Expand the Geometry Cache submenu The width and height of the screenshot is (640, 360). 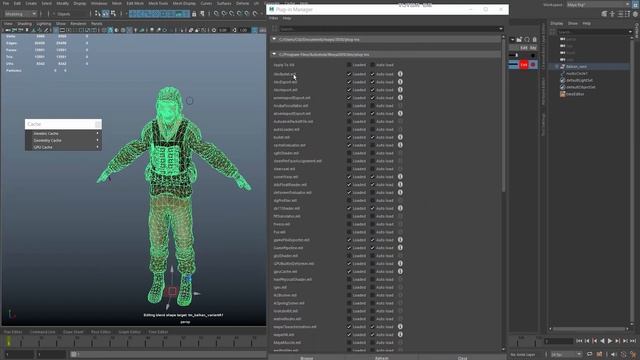click(x=63, y=140)
